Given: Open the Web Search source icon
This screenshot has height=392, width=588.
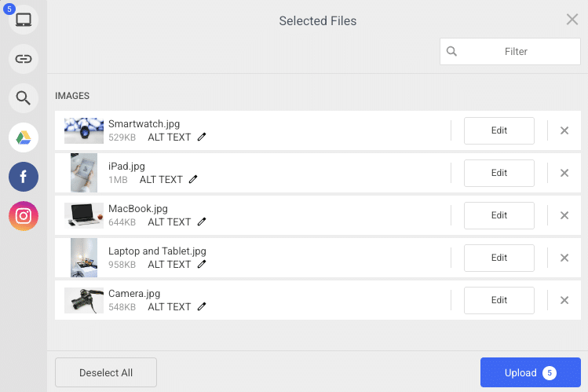Looking at the screenshot, I should coord(24,98).
